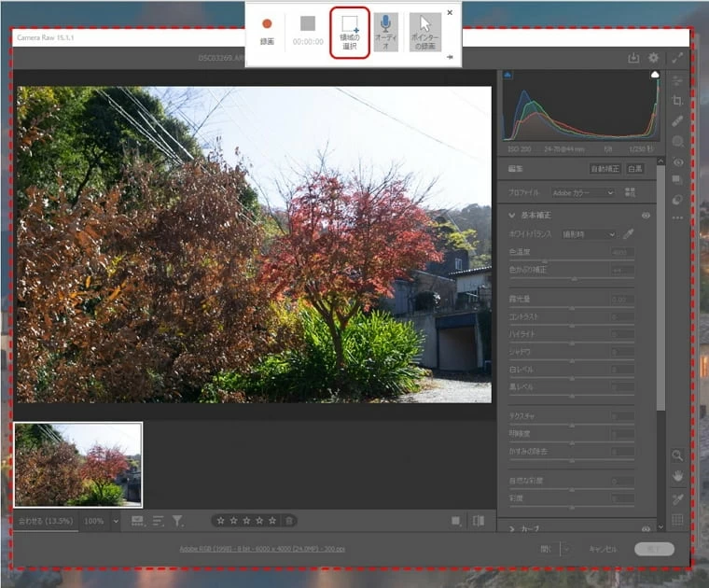Viewport: 709px width, 588px height.
Task: Open Camera Raw preferences gear icon
Action: coord(653,58)
